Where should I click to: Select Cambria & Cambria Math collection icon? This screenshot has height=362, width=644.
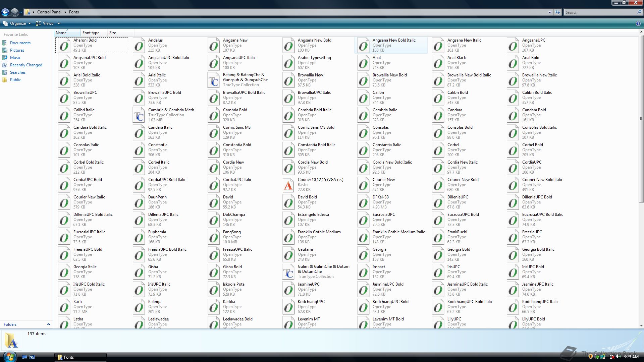coord(139,115)
